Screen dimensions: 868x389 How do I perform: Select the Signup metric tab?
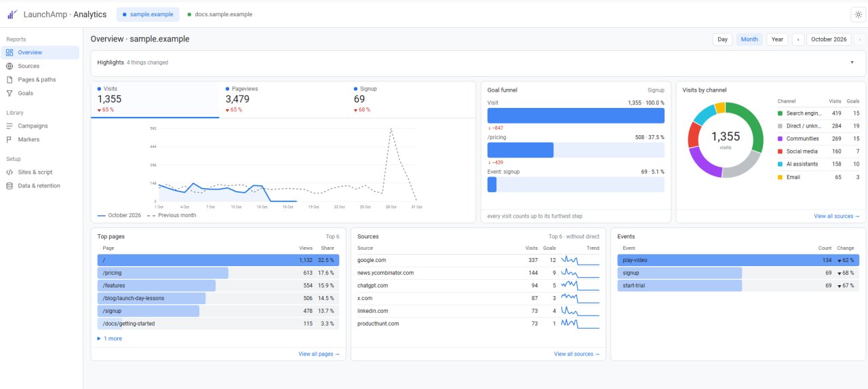(412, 100)
